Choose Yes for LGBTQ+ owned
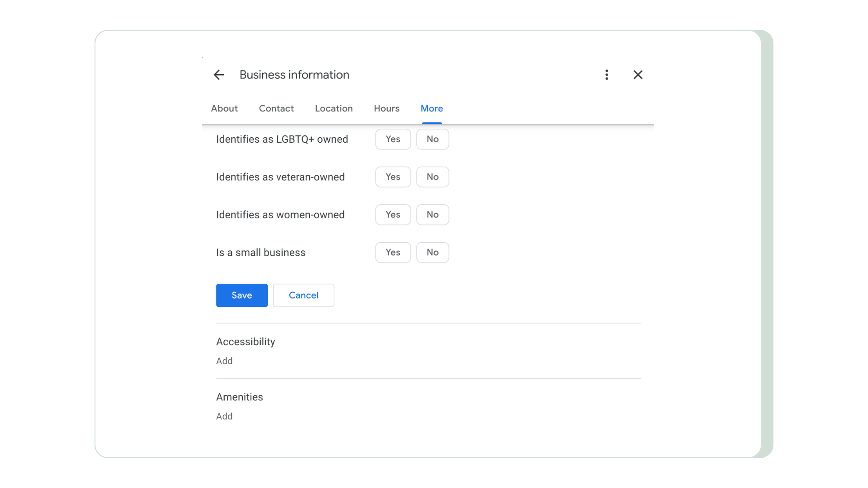The height and width of the screenshot is (488, 868). click(x=393, y=139)
